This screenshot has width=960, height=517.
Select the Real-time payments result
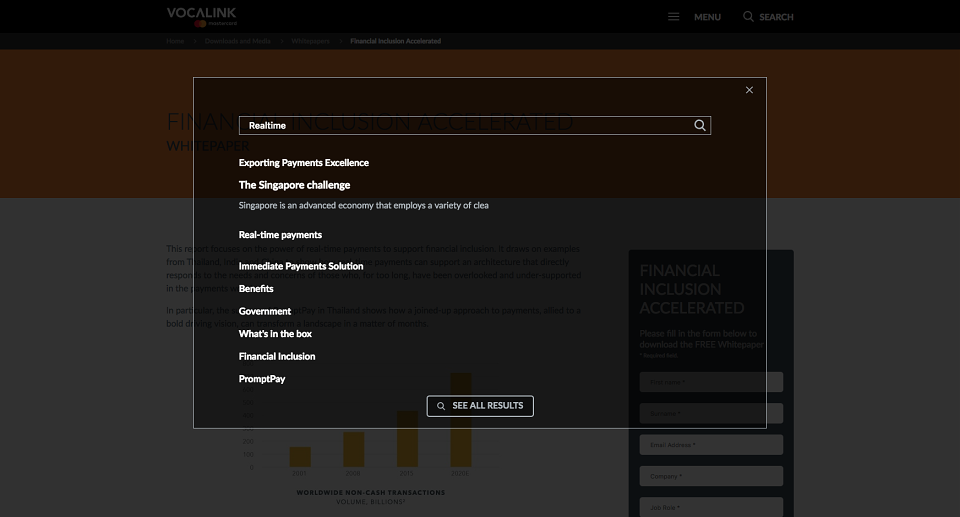[x=280, y=235]
